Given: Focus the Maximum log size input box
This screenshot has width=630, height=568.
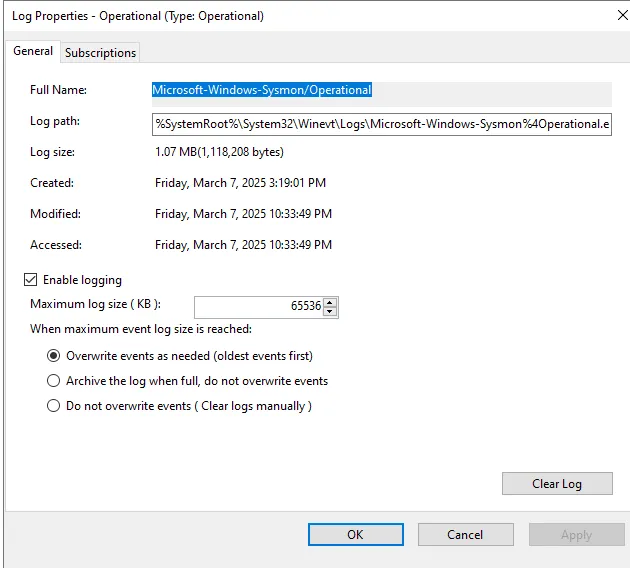Looking at the screenshot, I should pyautogui.click(x=259, y=306).
